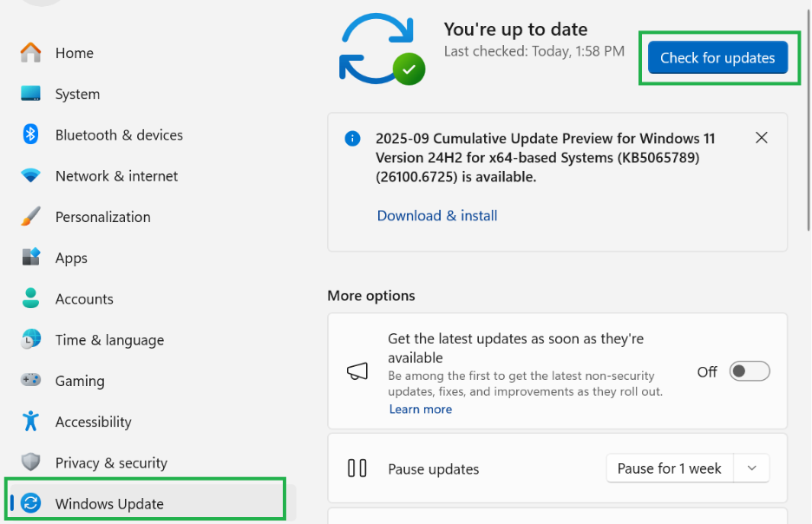The image size is (812, 524).
Task: Go to Bluetooth & devices settings
Action: pyautogui.click(x=119, y=135)
